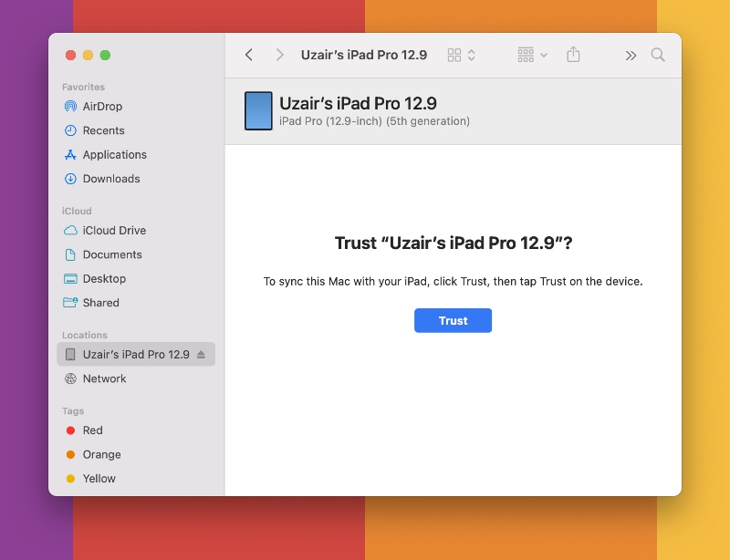Open the Documents sidebar item
Screen dimensions: 730x560
click(x=112, y=254)
